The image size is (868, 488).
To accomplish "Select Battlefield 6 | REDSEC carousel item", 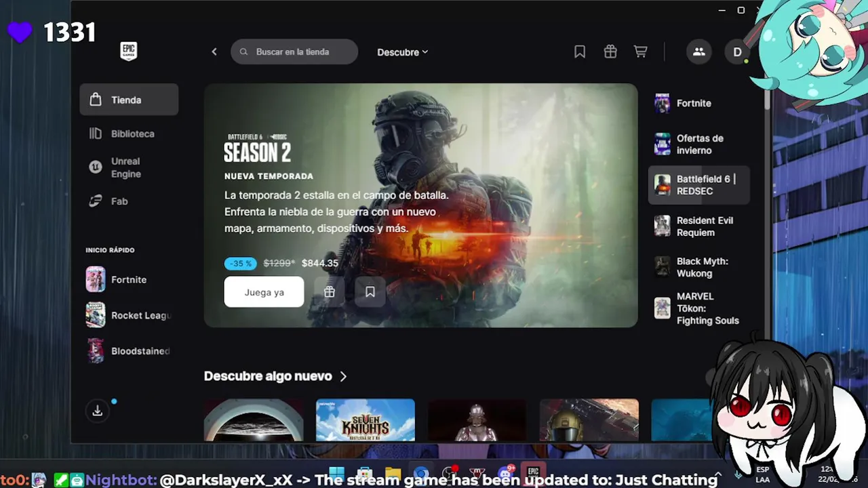I will (x=698, y=185).
